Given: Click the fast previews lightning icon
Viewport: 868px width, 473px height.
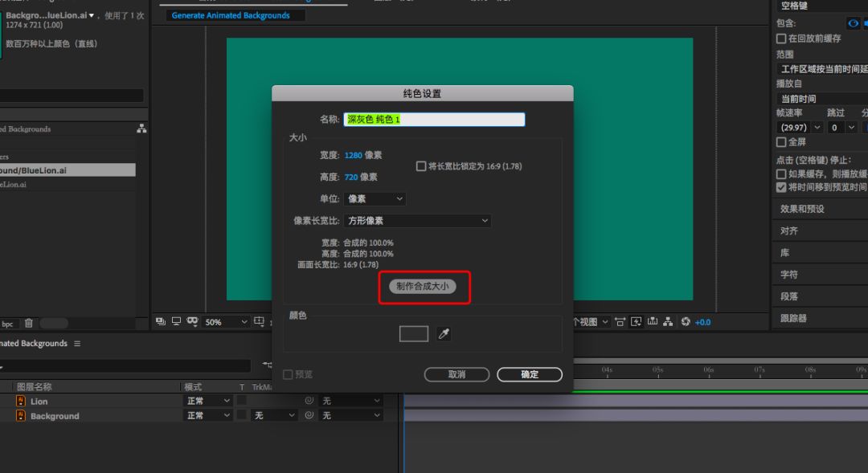Looking at the screenshot, I should click(636, 322).
